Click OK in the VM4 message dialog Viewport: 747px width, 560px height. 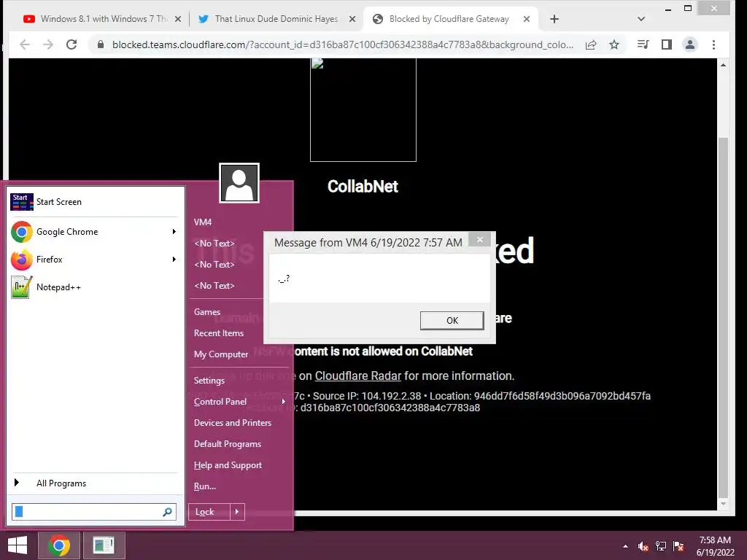pos(452,321)
